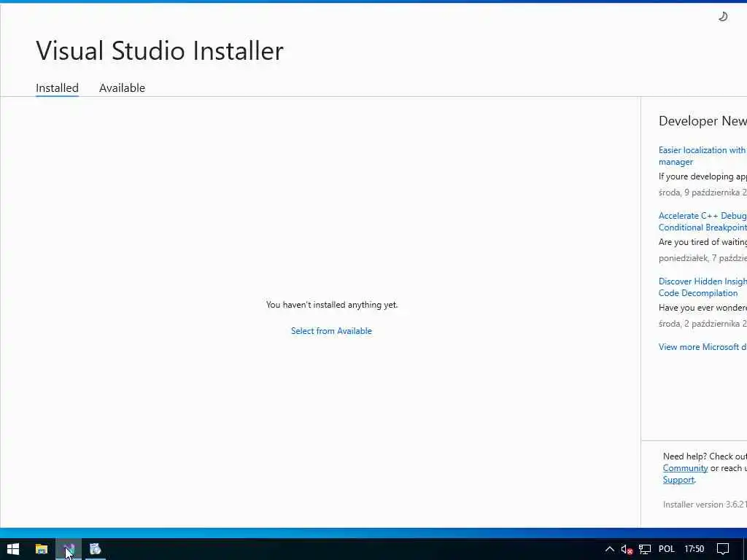
Task: Click the 'You haven't installed anything yet.' message
Action: tap(332, 305)
